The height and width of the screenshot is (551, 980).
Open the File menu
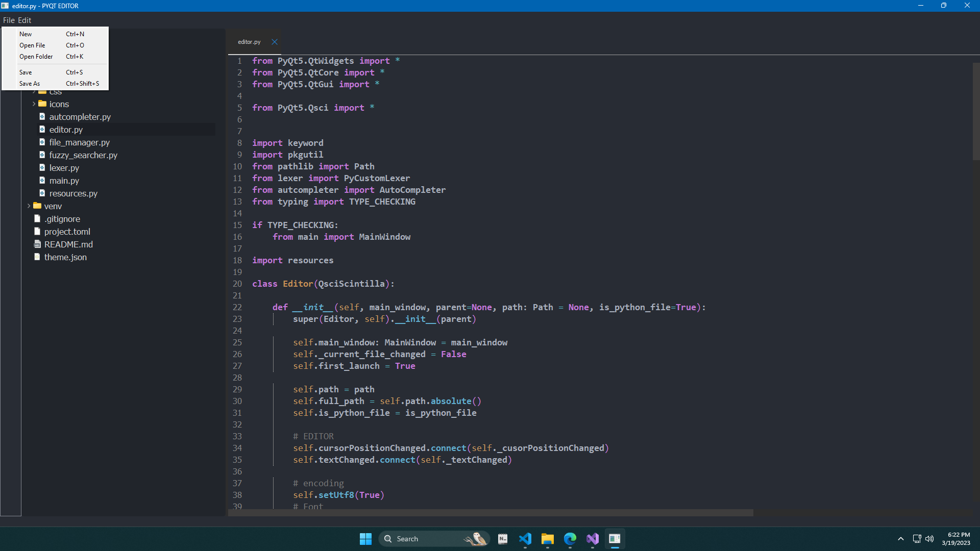pos(9,20)
